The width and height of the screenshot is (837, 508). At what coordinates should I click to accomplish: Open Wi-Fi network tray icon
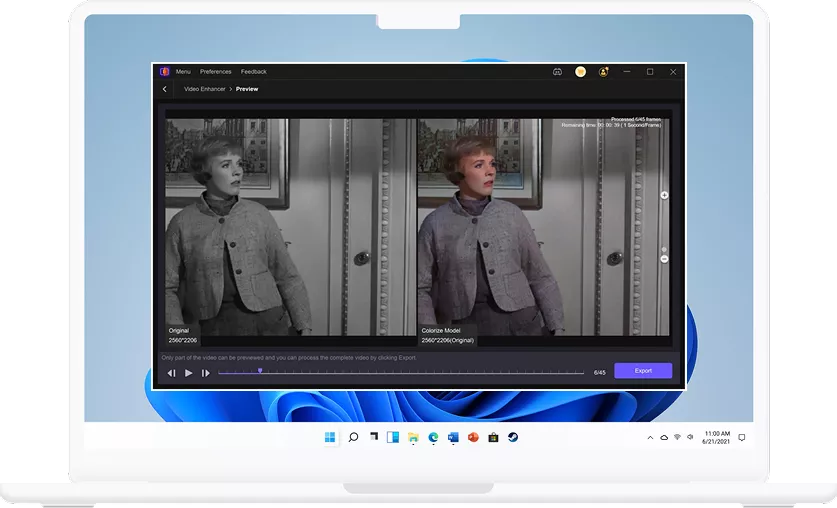point(677,438)
